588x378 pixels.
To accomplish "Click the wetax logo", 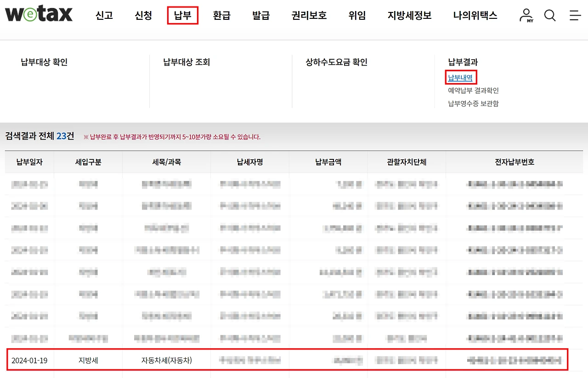I will coord(39,14).
